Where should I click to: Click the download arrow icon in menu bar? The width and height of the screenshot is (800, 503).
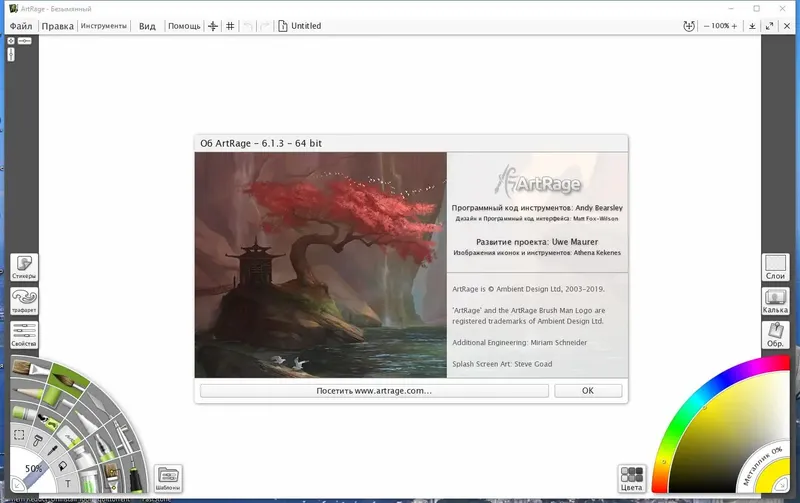click(752, 26)
